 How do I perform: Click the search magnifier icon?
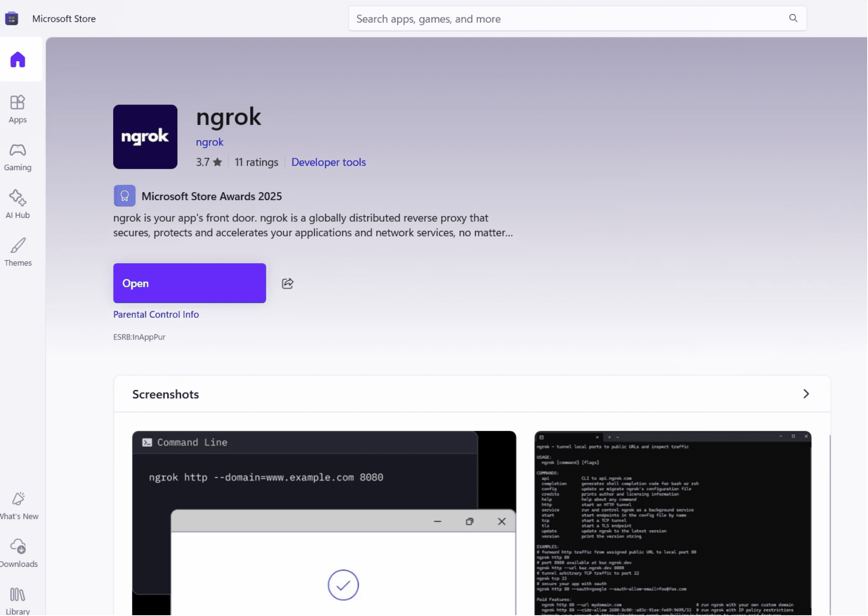[794, 18]
